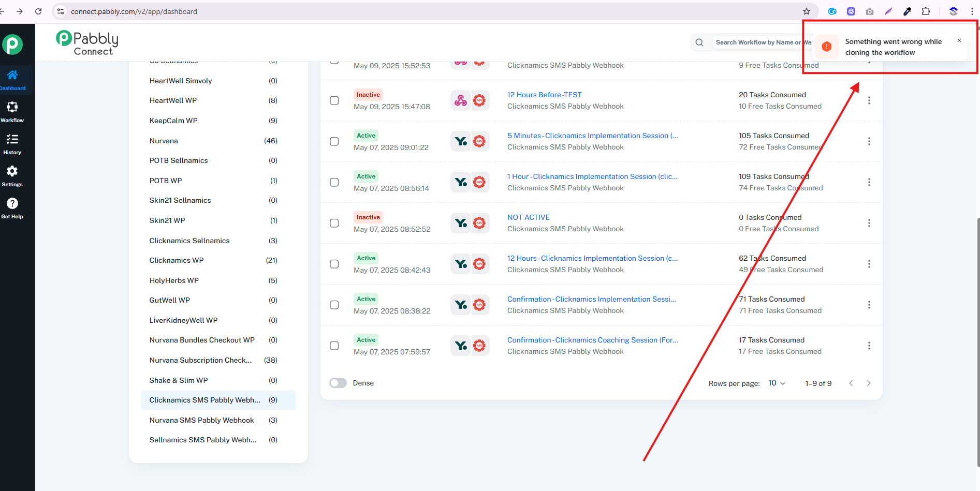Tick the checkbox for the 5 Minutes workflow
The image size is (980, 491).
point(334,141)
